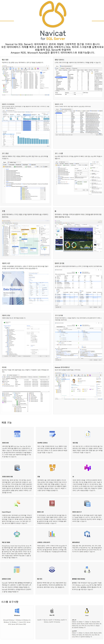Click the Import/Export feature title
This screenshot has height=644, width=104.
click(x=6, y=512)
